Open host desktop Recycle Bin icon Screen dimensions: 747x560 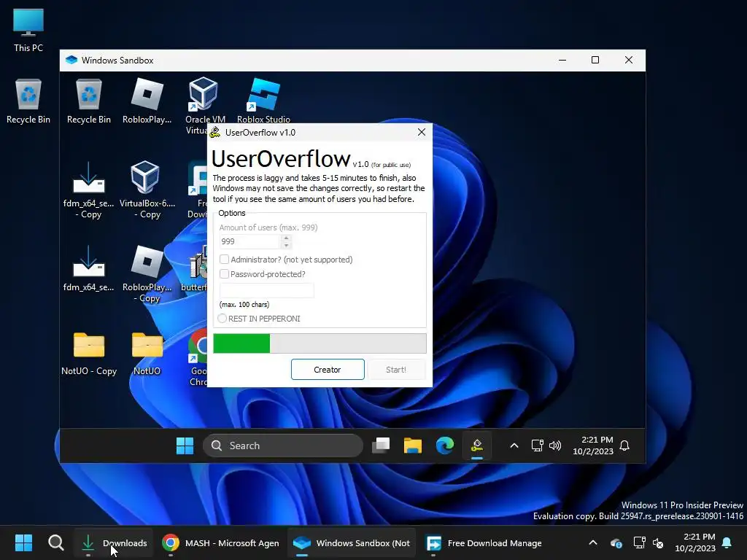click(x=28, y=101)
